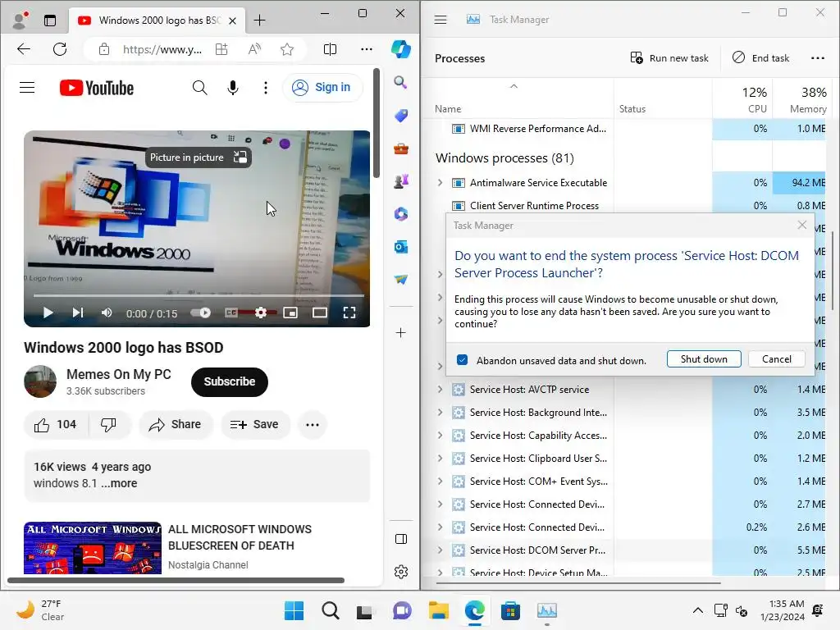This screenshot has height=630, width=840.
Task: Expand Service Host: AVCTP service
Action: [441, 390]
